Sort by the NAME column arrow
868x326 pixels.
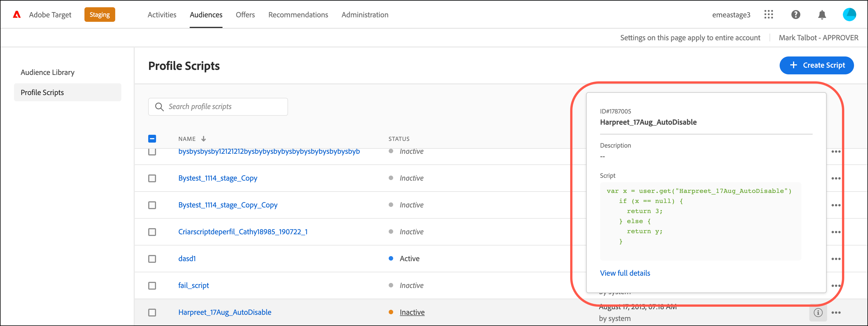pyautogui.click(x=204, y=139)
